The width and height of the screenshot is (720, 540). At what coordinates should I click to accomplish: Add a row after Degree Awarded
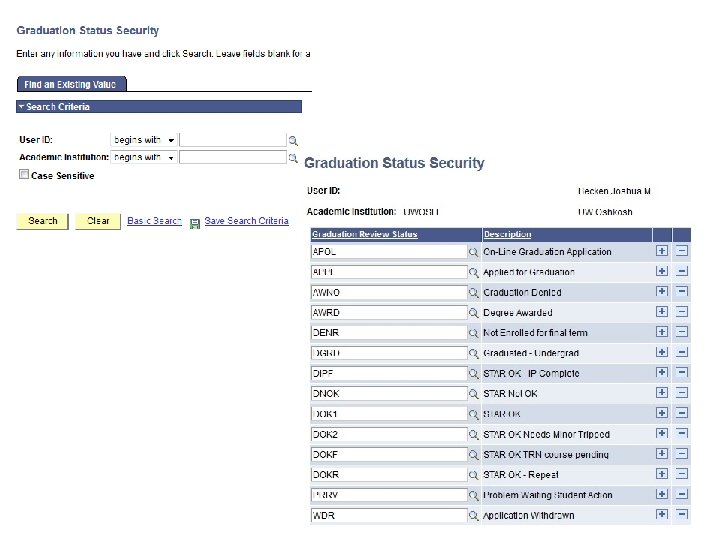(661, 312)
